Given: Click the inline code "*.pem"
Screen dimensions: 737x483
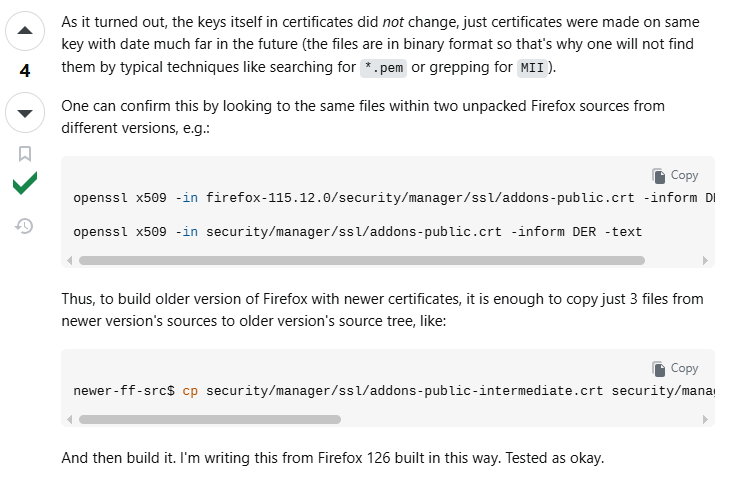Looking at the screenshot, I should 385,69.
